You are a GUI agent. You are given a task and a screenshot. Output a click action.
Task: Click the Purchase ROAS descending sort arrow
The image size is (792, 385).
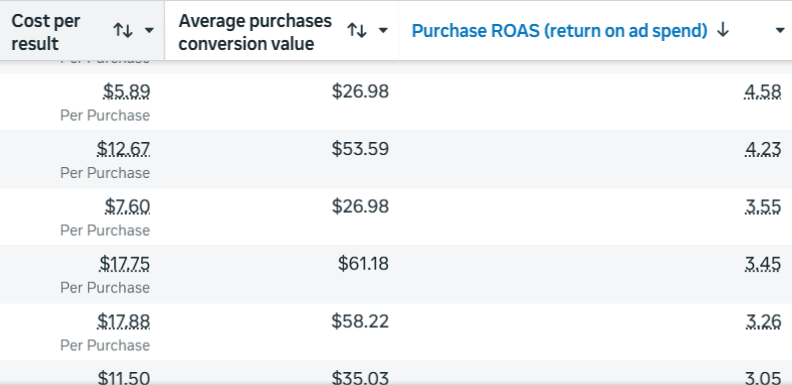click(723, 30)
